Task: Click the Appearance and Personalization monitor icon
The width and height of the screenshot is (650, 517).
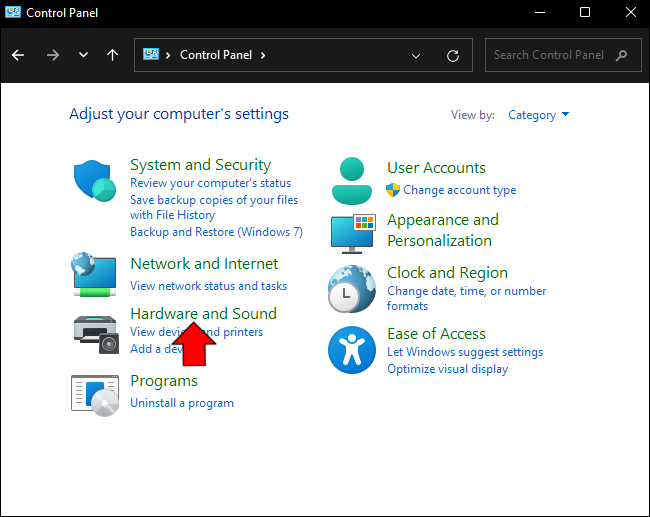Action: [352, 232]
